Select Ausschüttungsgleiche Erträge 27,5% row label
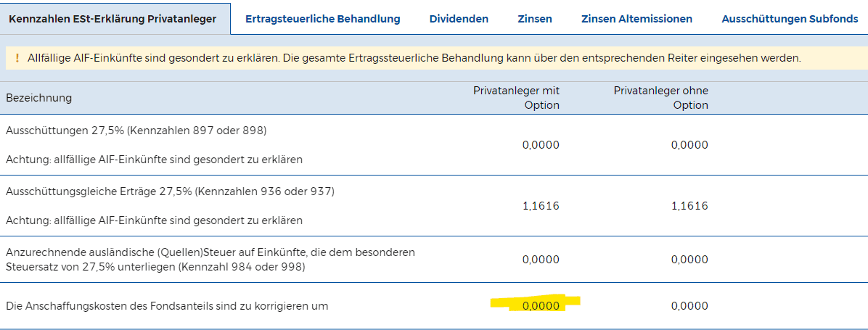The image size is (868, 330). 170,191
